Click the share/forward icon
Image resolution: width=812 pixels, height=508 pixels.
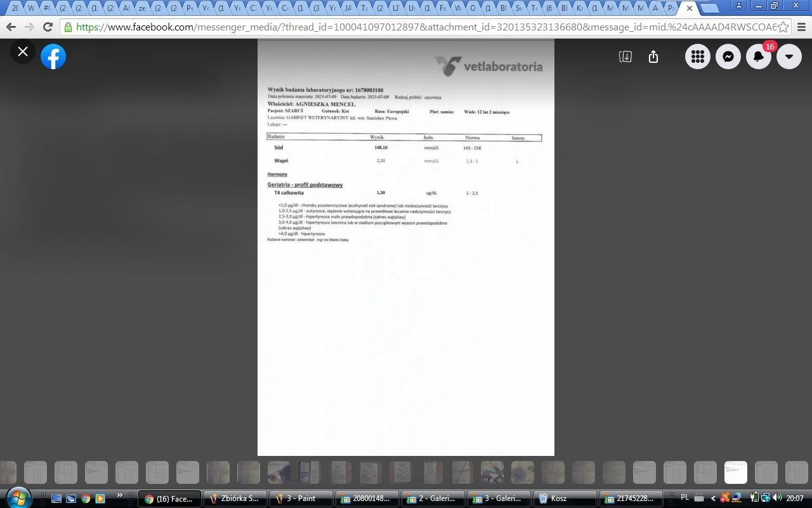click(653, 57)
